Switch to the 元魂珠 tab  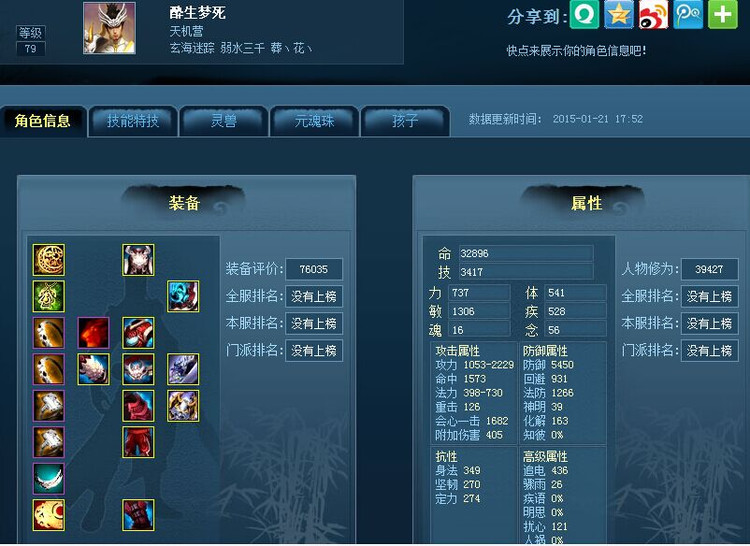[314, 121]
